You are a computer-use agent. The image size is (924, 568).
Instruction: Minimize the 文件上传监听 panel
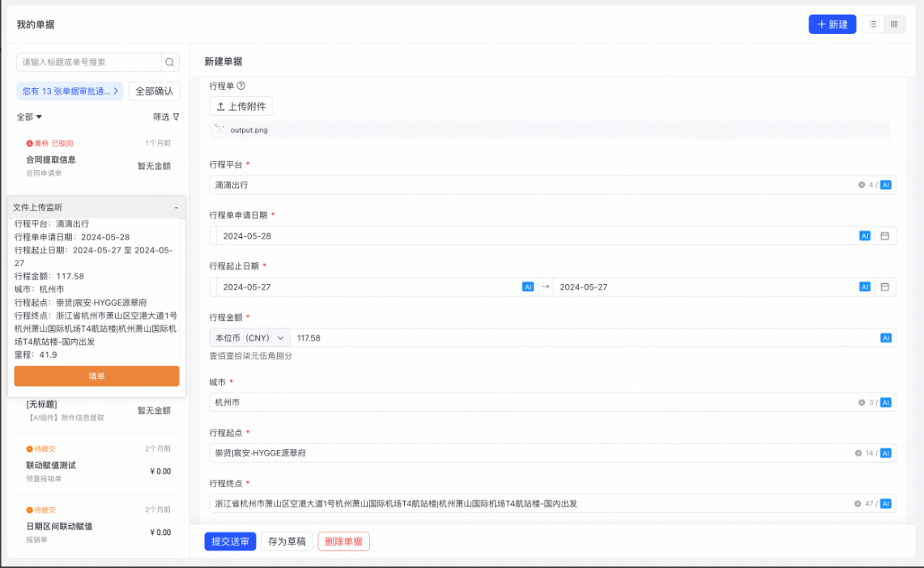point(177,208)
